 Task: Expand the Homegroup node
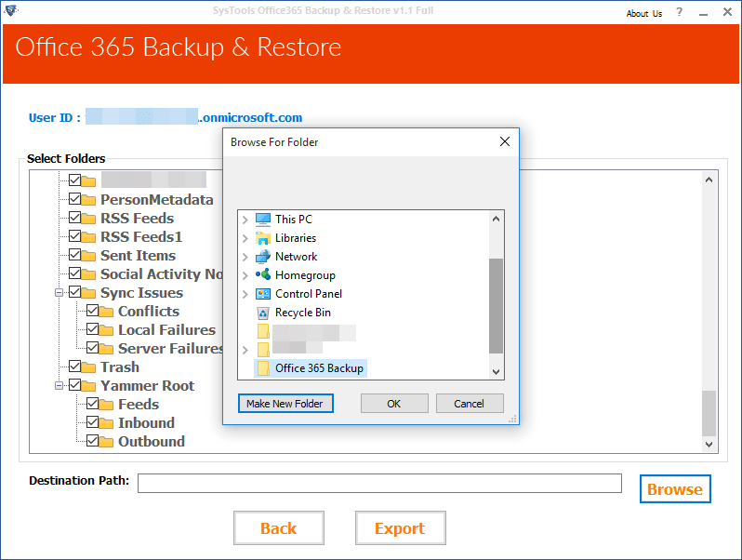click(x=245, y=275)
